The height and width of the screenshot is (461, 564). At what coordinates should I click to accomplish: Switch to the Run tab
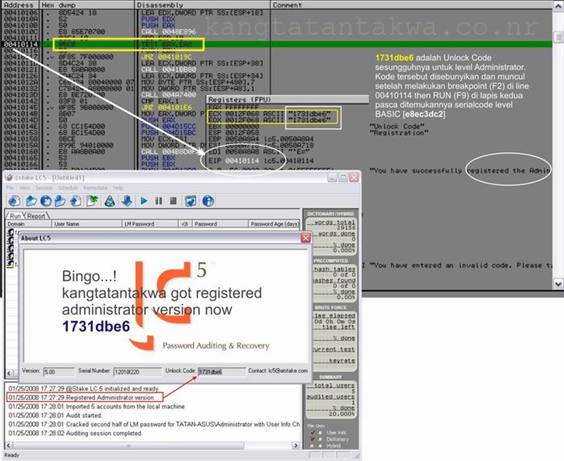pos(15,216)
